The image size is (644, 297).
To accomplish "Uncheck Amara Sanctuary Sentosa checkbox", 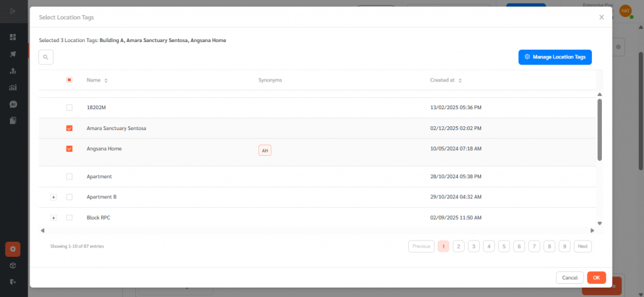I will [69, 128].
